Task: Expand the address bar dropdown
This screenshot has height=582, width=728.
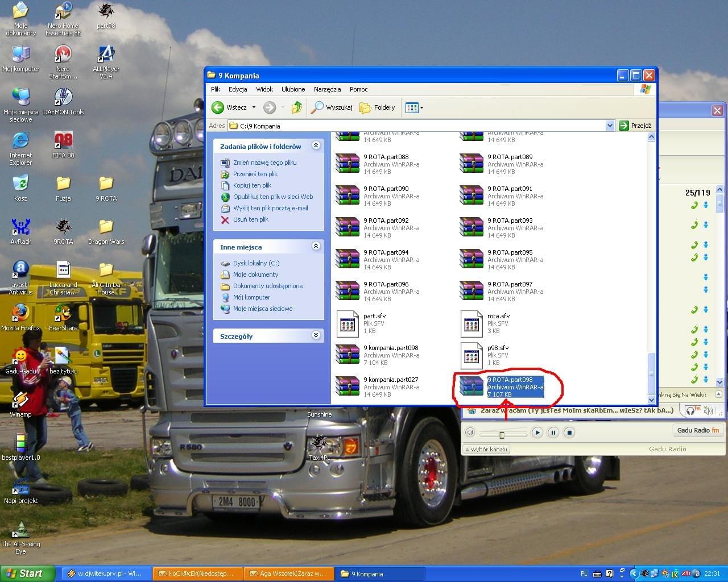Action: (x=610, y=126)
